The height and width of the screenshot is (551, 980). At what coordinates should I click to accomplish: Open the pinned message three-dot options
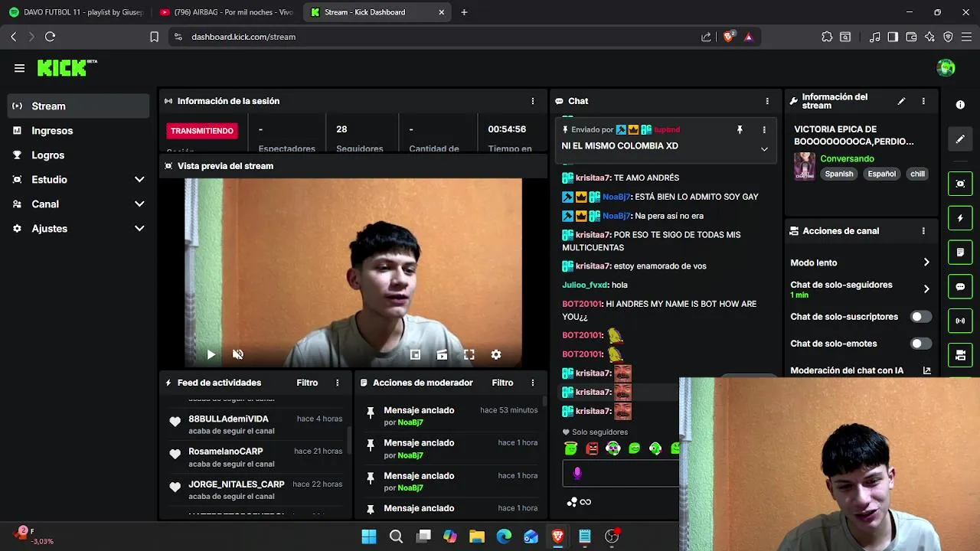764,130
